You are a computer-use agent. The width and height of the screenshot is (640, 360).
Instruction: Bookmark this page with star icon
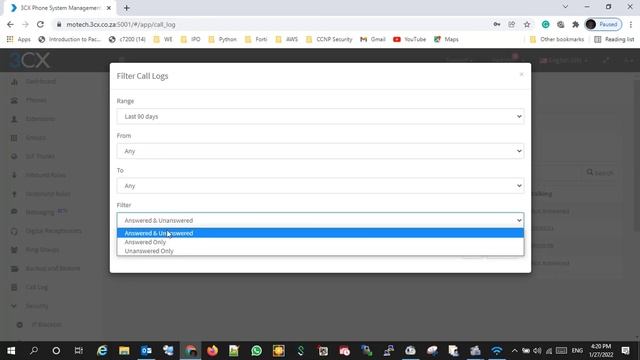[x=527, y=24]
